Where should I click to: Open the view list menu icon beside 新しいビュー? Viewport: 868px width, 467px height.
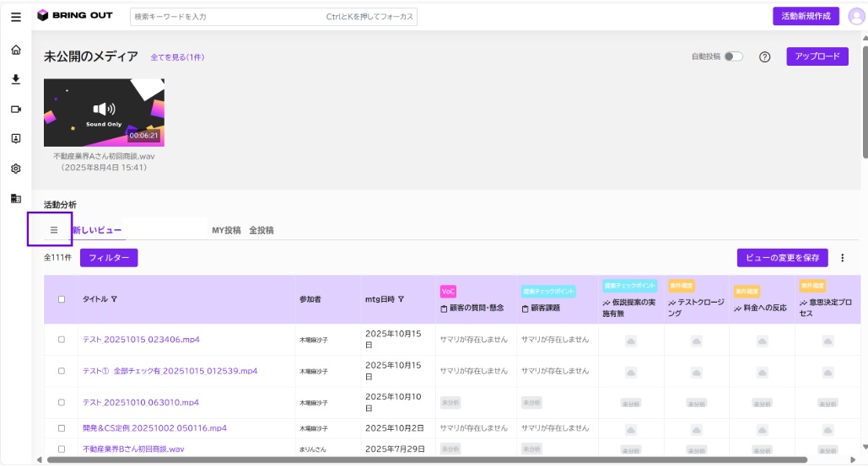point(54,229)
